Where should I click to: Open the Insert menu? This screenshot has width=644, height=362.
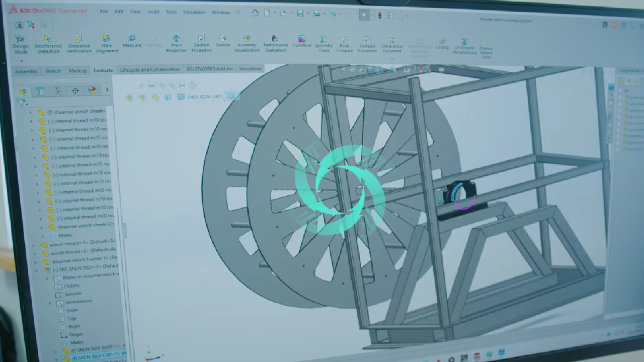tap(153, 12)
